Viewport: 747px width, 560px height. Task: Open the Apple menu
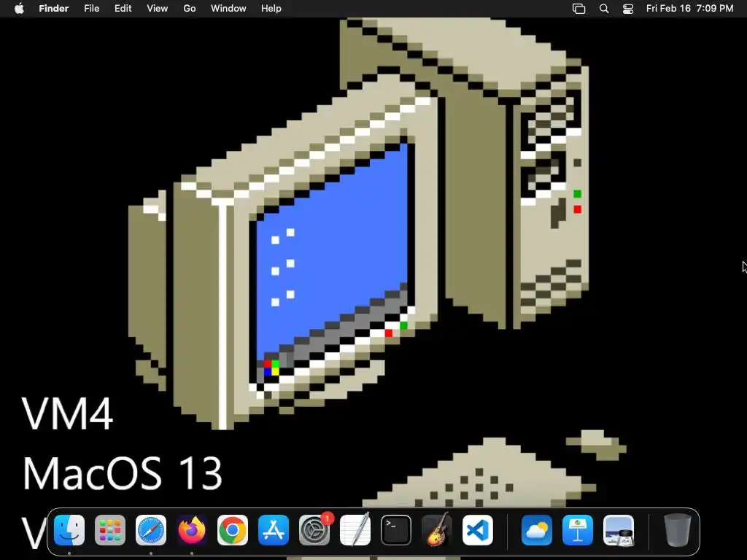(x=19, y=9)
